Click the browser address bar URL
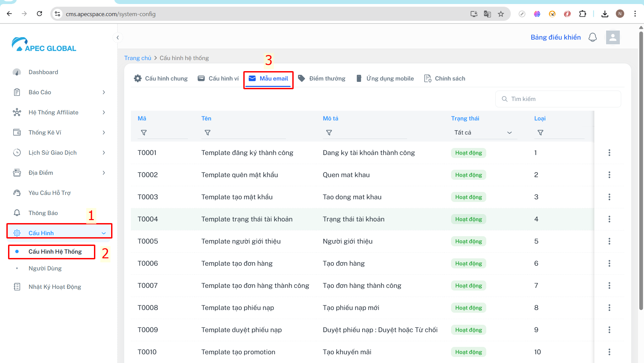This screenshot has height=363, width=644. (111, 14)
